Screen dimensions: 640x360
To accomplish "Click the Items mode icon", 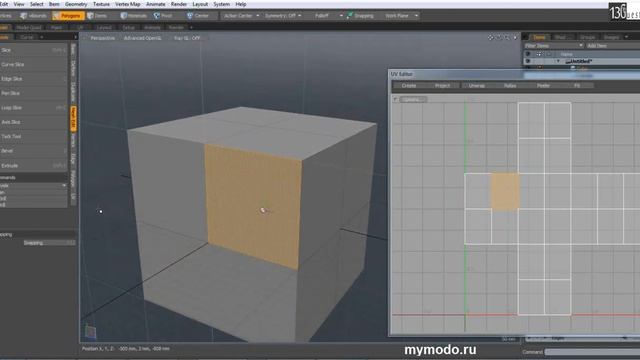I will [x=90, y=16].
